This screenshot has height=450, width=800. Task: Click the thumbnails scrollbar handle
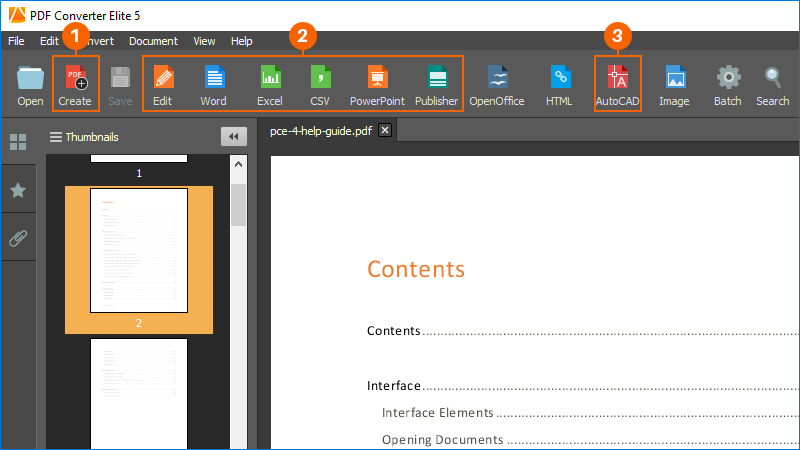click(238, 205)
